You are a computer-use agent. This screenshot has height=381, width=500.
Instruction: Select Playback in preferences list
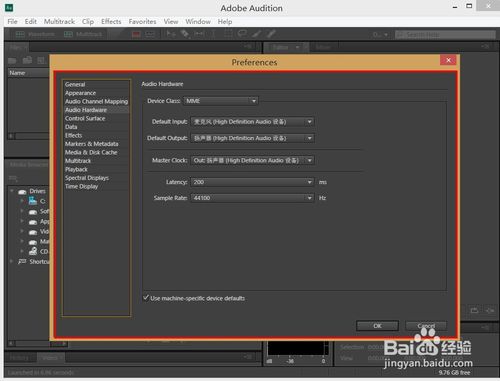76,169
